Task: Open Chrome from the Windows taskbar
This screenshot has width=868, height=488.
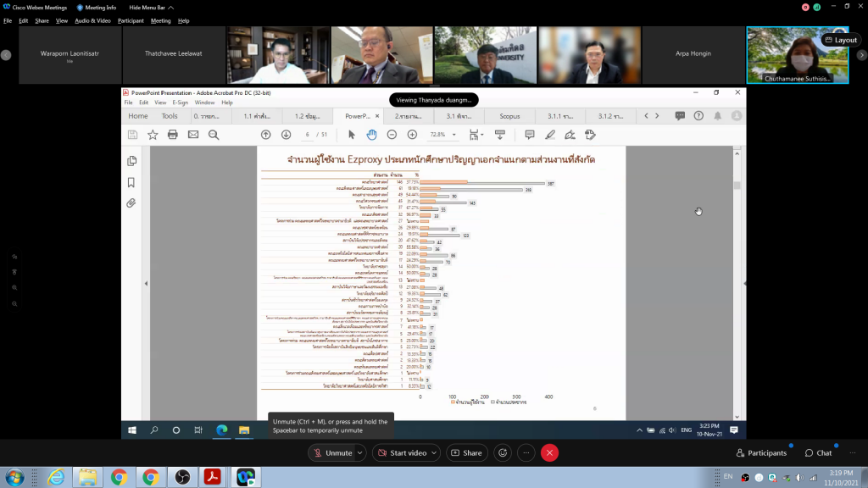Action: pos(119,477)
